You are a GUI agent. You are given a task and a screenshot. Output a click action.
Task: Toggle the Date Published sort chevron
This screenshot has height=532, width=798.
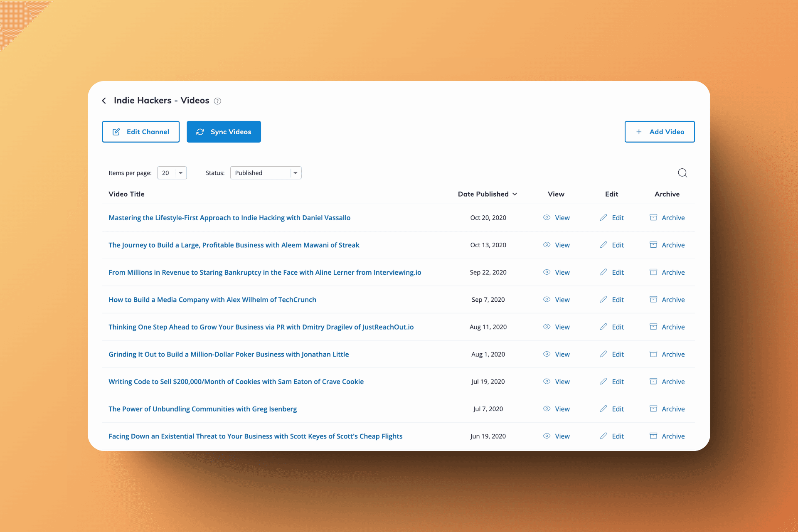(515, 194)
